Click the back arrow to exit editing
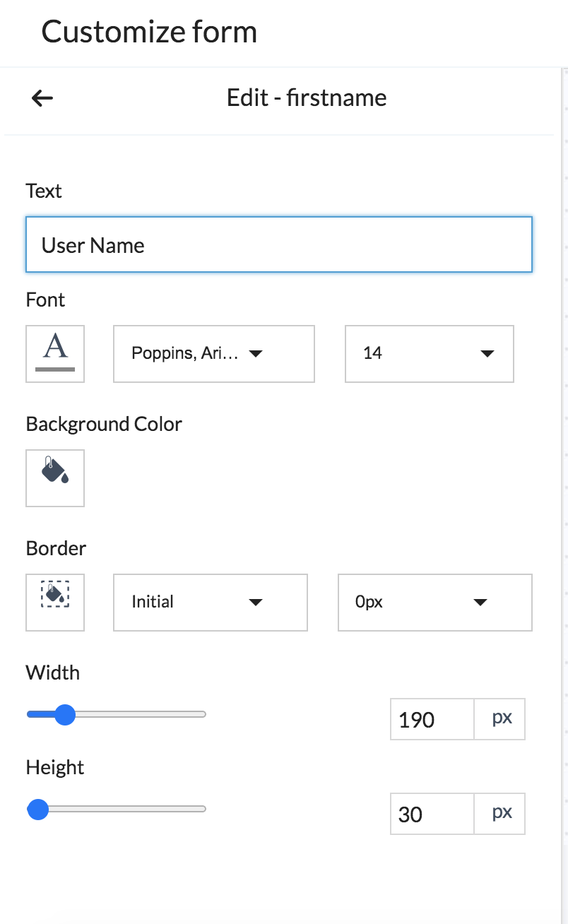 point(42,97)
